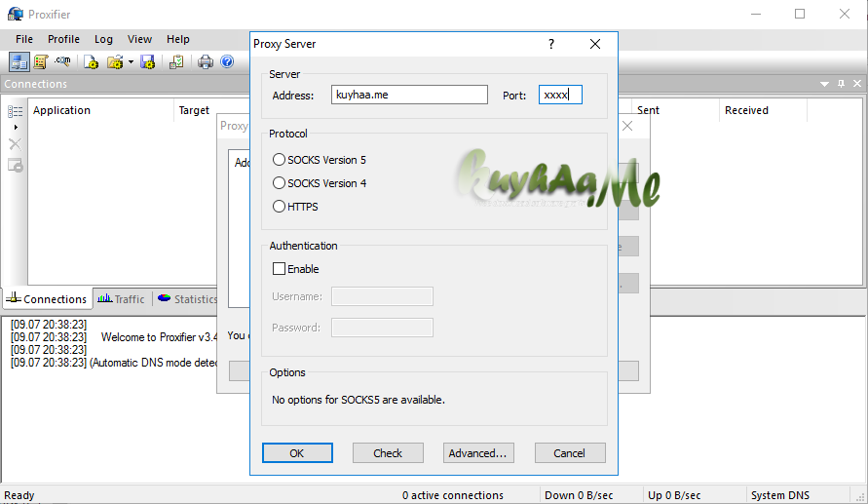
Task: Open the Log menu
Action: point(103,39)
